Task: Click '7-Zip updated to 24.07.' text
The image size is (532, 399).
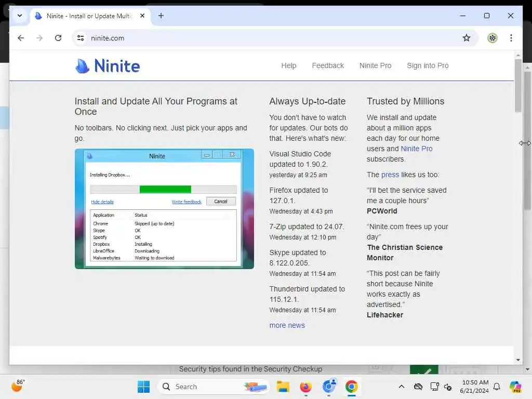Action: 307,227
